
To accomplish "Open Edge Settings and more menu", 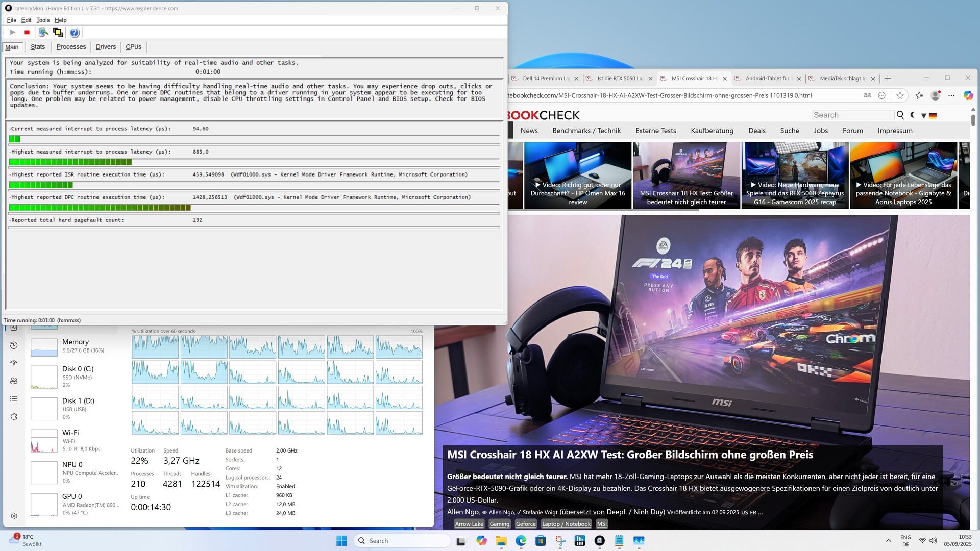I will point(951,95).
